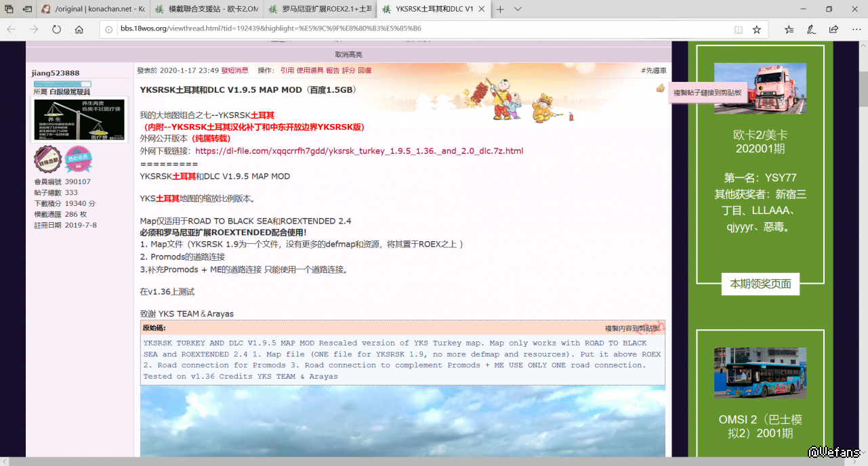The width and height of the screenshot is (868, 466).
Task: Click the 第一名：YSY77 text
Action: pyautogui.click(x=760, y=178)
